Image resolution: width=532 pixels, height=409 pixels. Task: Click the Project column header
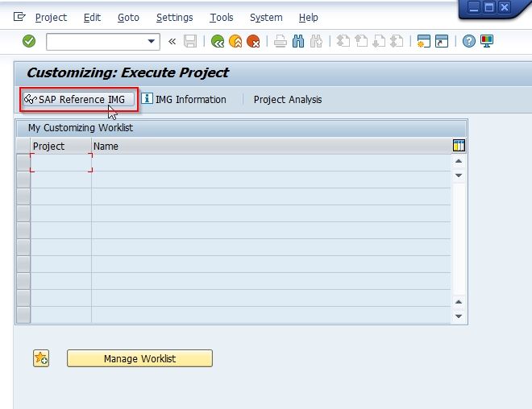click(x=61, y=146)
